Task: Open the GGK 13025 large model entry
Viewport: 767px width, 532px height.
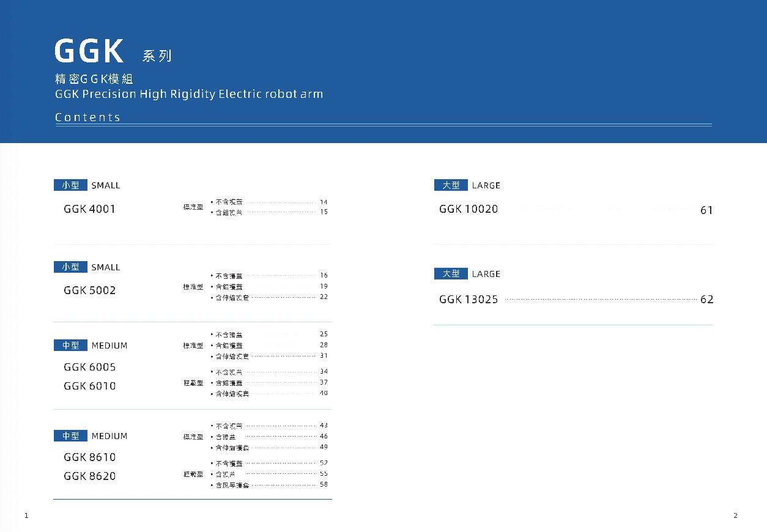Action: [469, 300]
